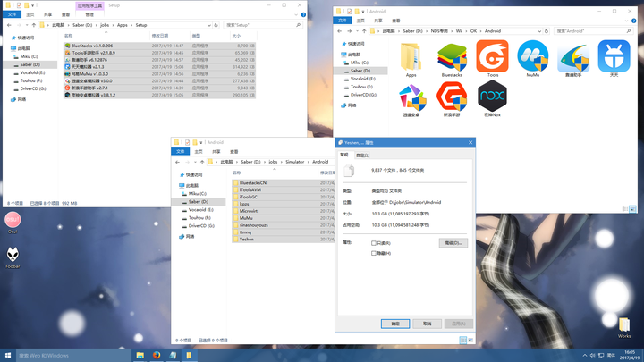The width and height of the screenshot is (644, 362).
Task: Launch Firefox from the taskbar
Action: [157, 356]
